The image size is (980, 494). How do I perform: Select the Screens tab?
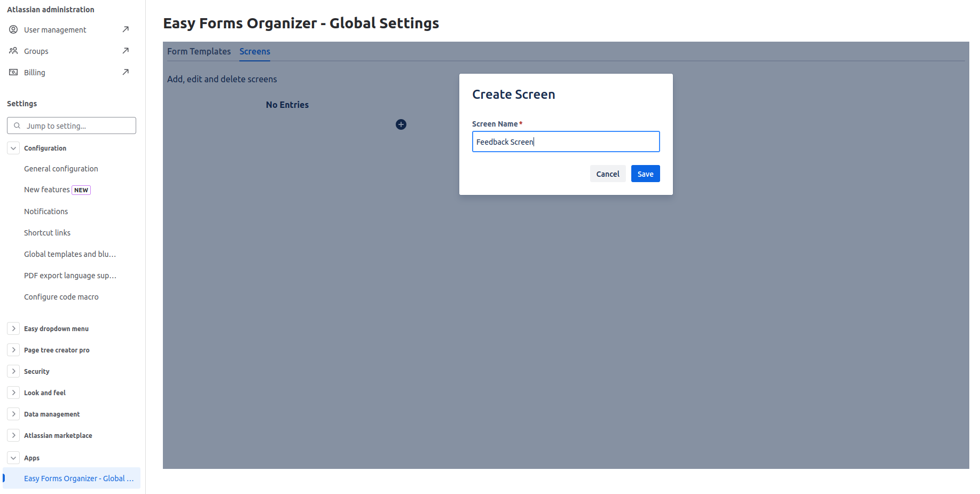click(255, 51)
